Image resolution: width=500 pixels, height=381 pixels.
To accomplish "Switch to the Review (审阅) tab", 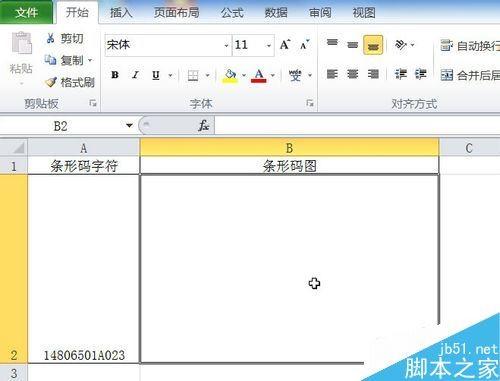I will (320, 13).
